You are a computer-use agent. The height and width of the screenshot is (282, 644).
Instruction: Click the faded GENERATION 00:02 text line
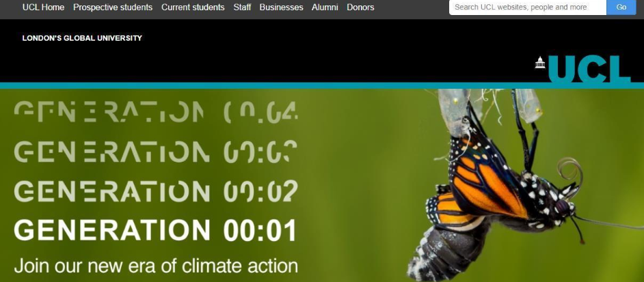(156, 191)
